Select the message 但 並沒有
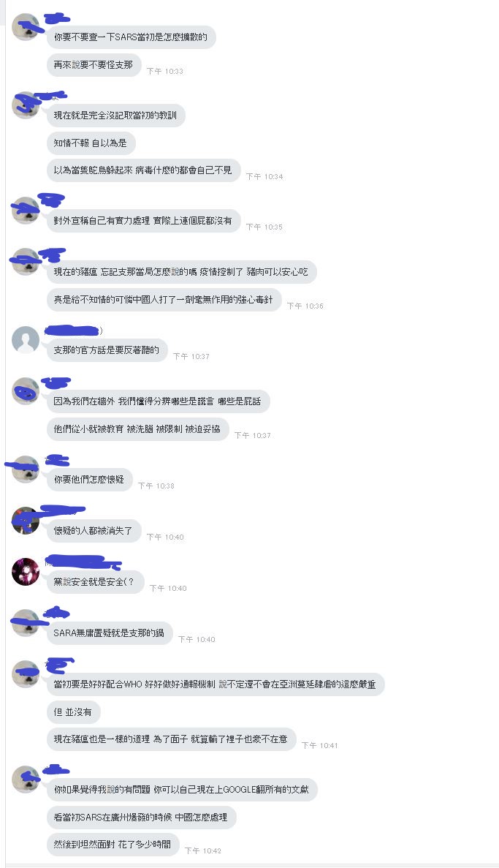 pos(73,712)
